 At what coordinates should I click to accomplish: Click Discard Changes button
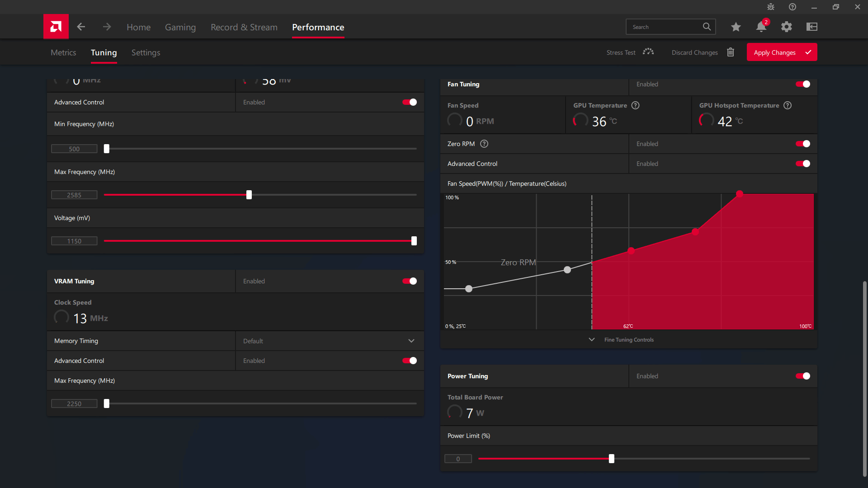[703, 52]
